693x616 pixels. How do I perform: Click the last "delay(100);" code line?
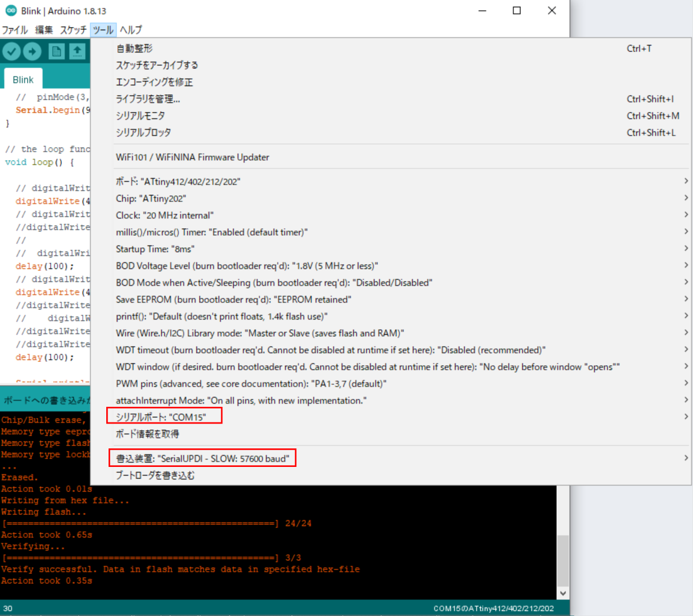pyautogui.click(x=45, y=357)
